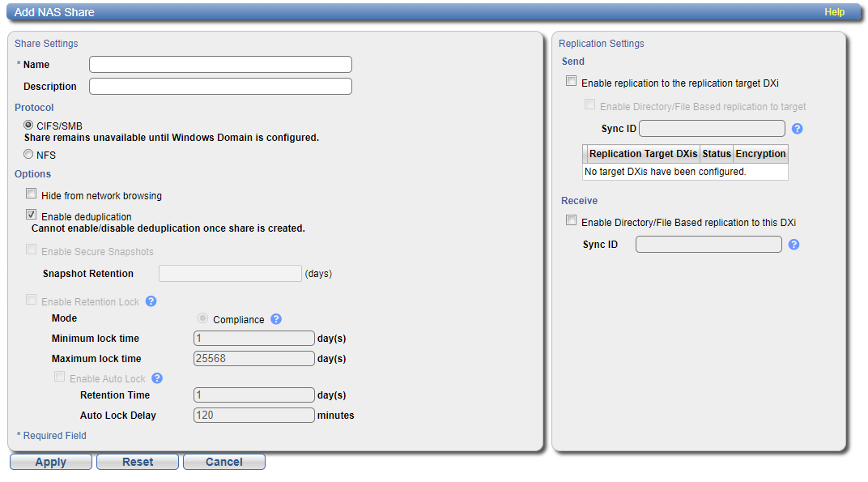
Task: Click the Encryption column header
Action: [760, 154]
